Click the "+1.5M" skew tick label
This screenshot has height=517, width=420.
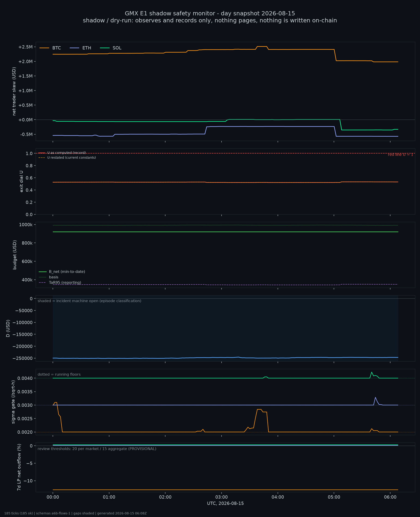25,76
